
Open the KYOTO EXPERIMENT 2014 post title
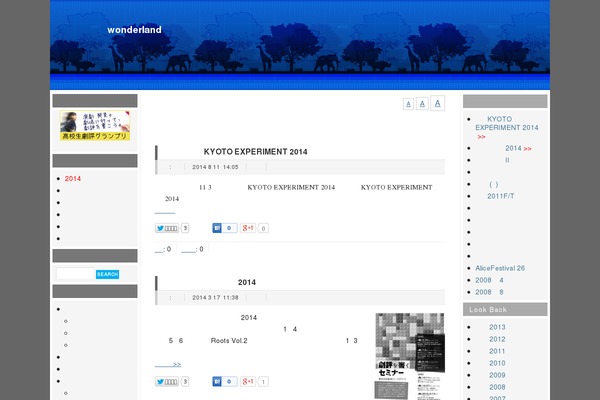pyautogui.click(x=255, y=152)
